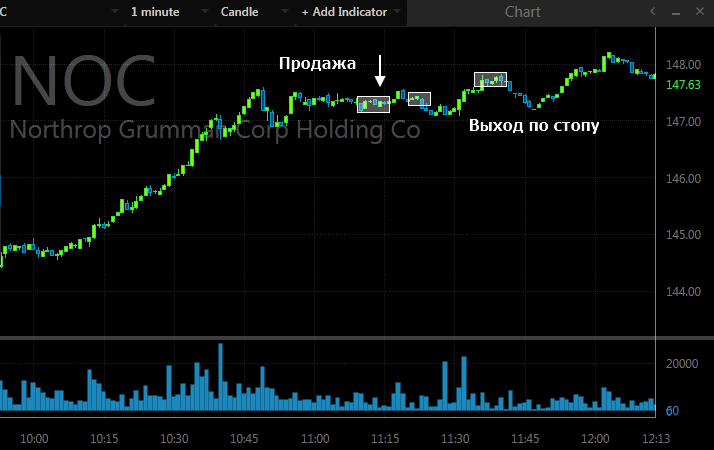This screenshot has height=450, width=714.
Task: Click the 144.00 price axis label
Action: click(x=683, y=292)
